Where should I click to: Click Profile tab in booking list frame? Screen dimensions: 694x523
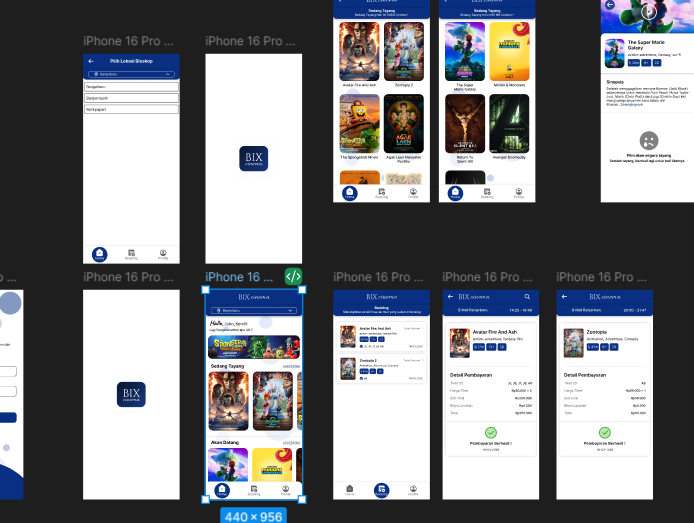tap(413, 491)
